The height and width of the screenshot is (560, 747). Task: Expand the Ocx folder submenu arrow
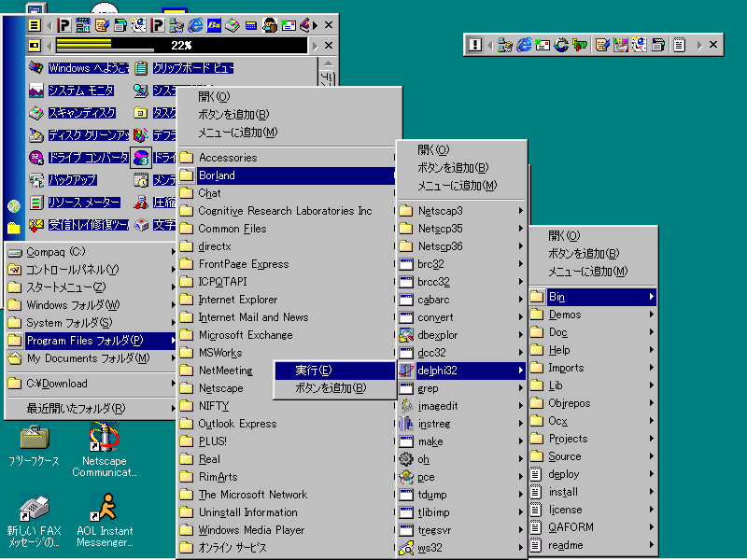tap(651, 421)
